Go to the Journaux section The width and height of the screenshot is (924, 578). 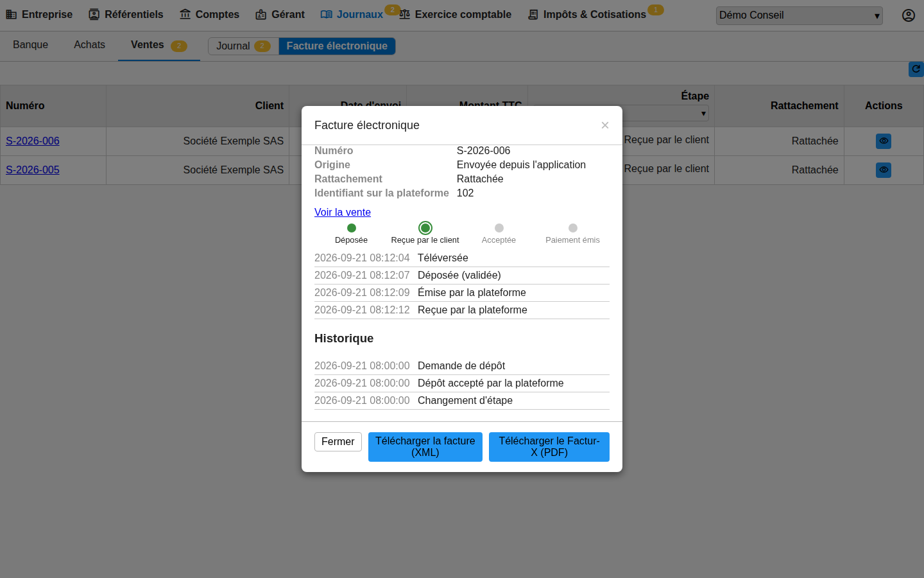click(x=352, y=14)
